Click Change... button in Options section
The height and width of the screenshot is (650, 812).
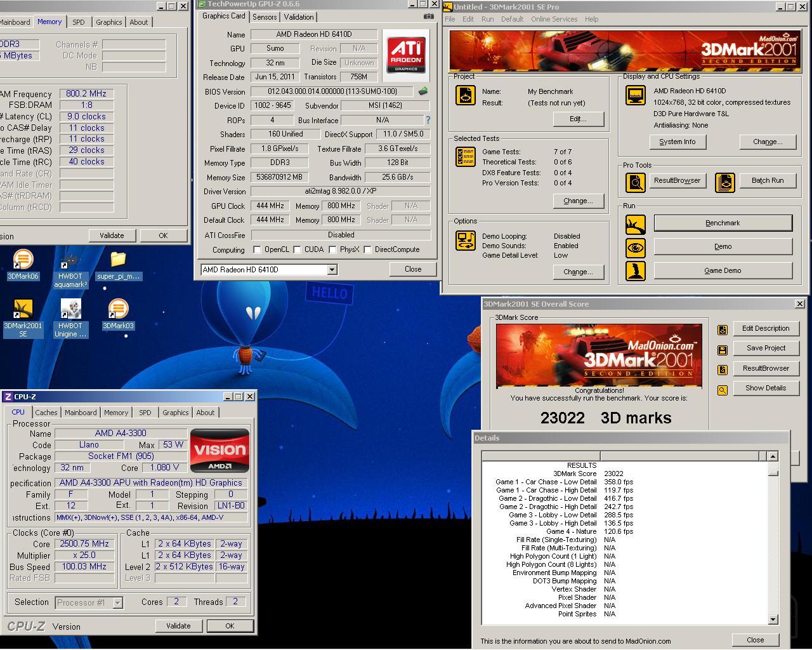click(578, 272)
